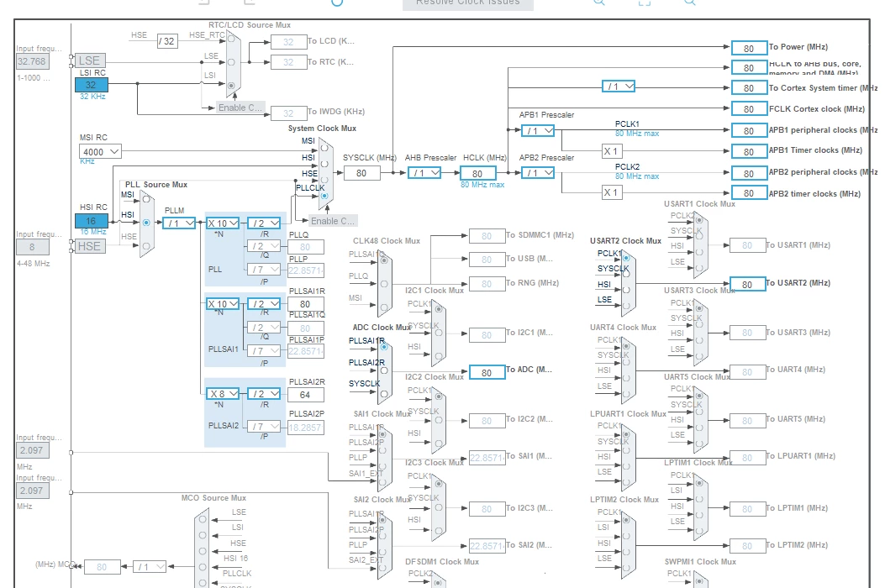This screenshot has width=885, height=588.
Task: Click the To Cortex System timer value box
Action: click(749, 87)
